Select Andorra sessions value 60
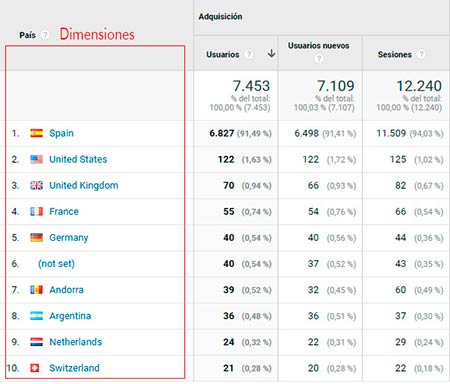 tap(401, 290)
